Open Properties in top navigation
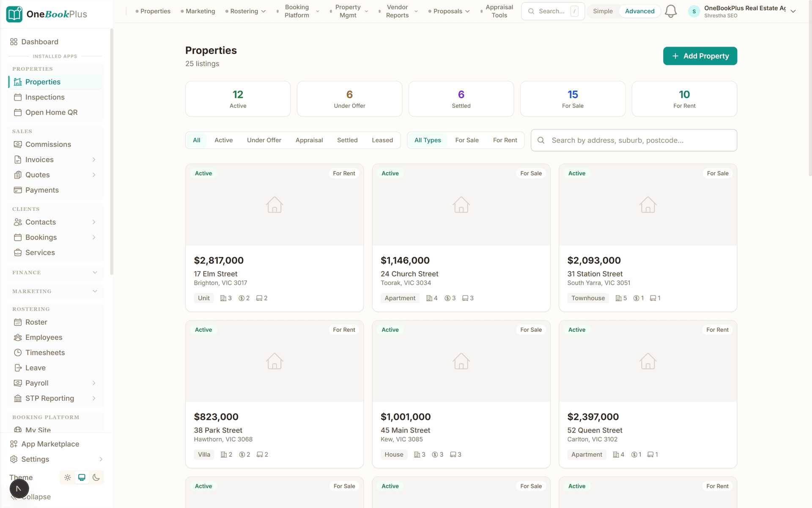 153,11
